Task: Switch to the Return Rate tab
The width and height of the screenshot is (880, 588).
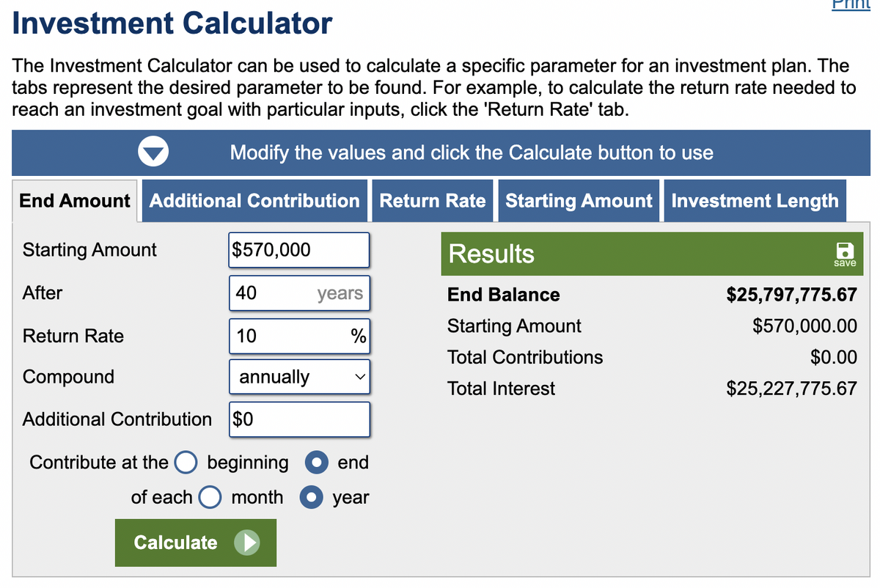Action: [x=433, y=201]
